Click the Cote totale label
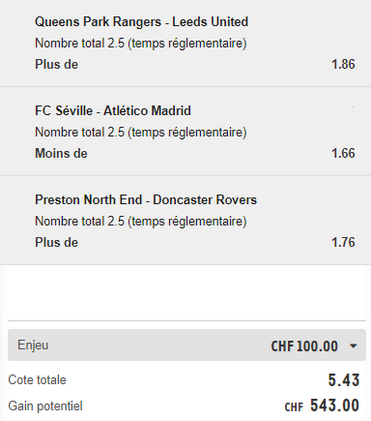This screenshot has height=421, width=371. [x=37, y=380]
